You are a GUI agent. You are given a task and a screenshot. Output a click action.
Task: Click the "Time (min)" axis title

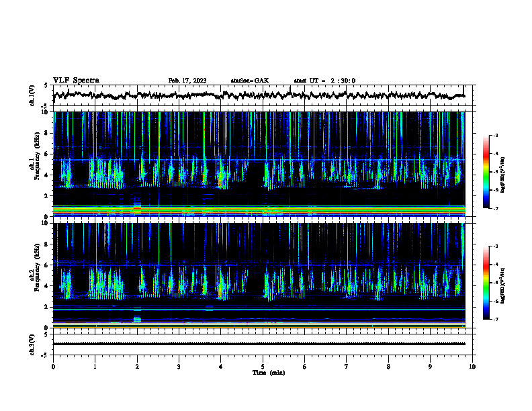click(x=269, y=373)
